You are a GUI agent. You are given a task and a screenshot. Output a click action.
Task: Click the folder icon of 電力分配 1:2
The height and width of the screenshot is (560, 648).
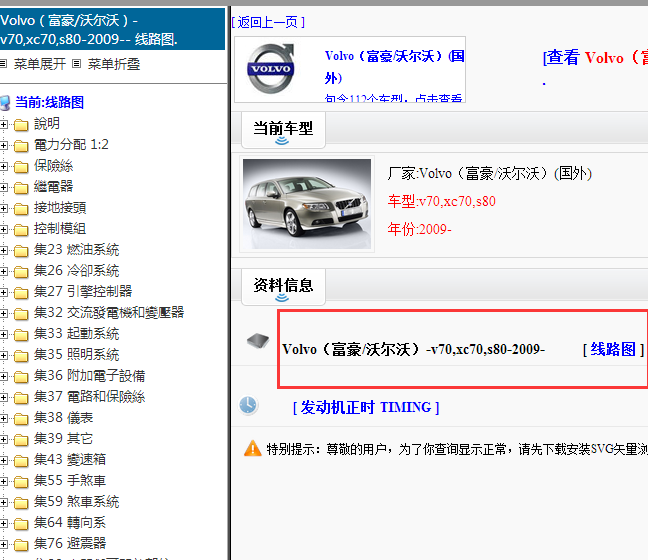pyautogui.click(x=21, y=145)
